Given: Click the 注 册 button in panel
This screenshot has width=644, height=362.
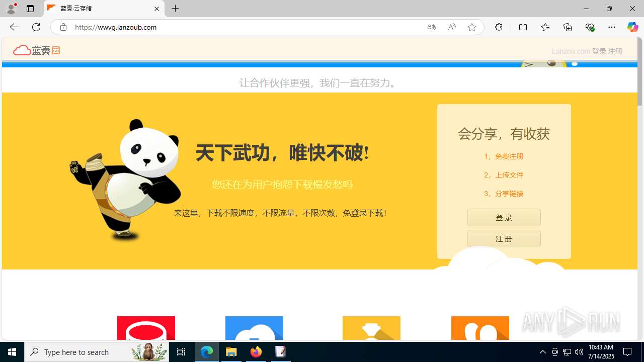Looking at the screenshot, I should point(504,239).
